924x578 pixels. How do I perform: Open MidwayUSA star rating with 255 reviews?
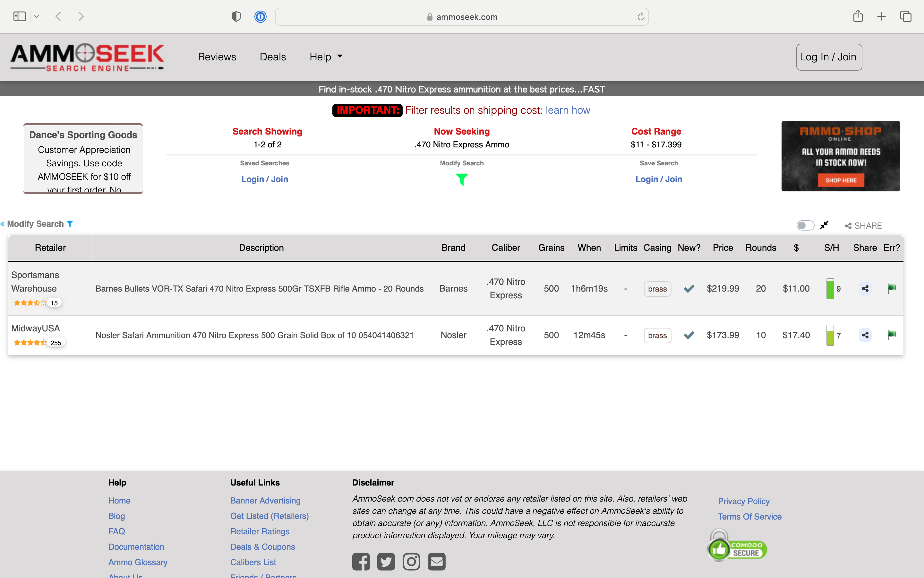(x=39, y=343)
